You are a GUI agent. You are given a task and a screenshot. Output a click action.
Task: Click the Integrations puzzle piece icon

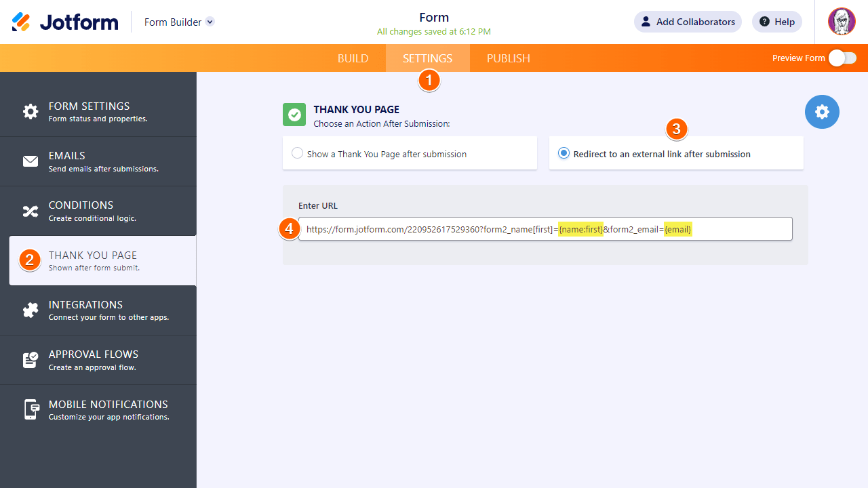tap(30, 310)
